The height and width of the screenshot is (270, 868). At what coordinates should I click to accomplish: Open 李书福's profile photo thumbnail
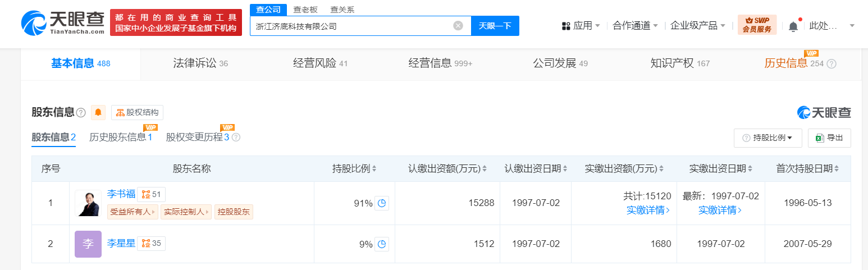tap(88, 203)
